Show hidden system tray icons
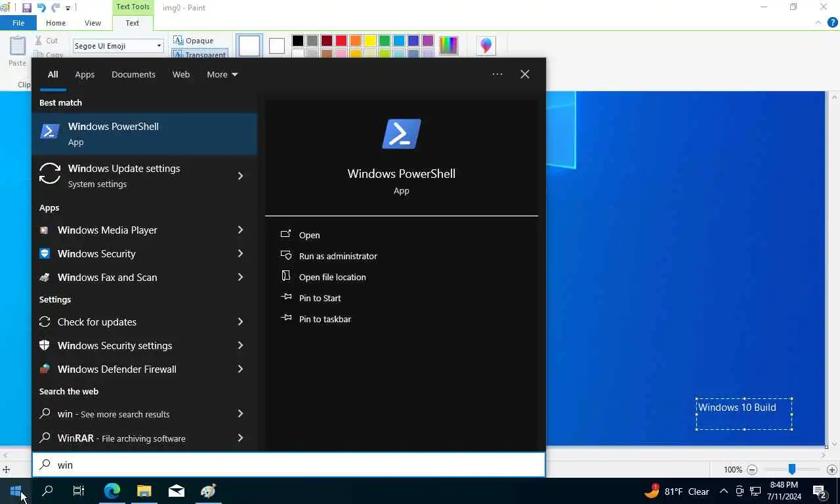Image resolution: width=840 pixels, height=504 pixels. pyautogui.click(x=724, y=491)
